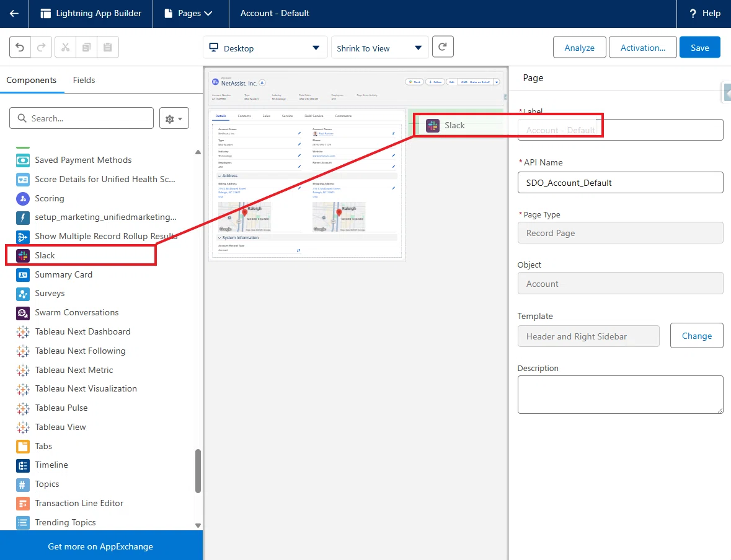
Task: Click the Help question mark icon
Action: [693, 14]
